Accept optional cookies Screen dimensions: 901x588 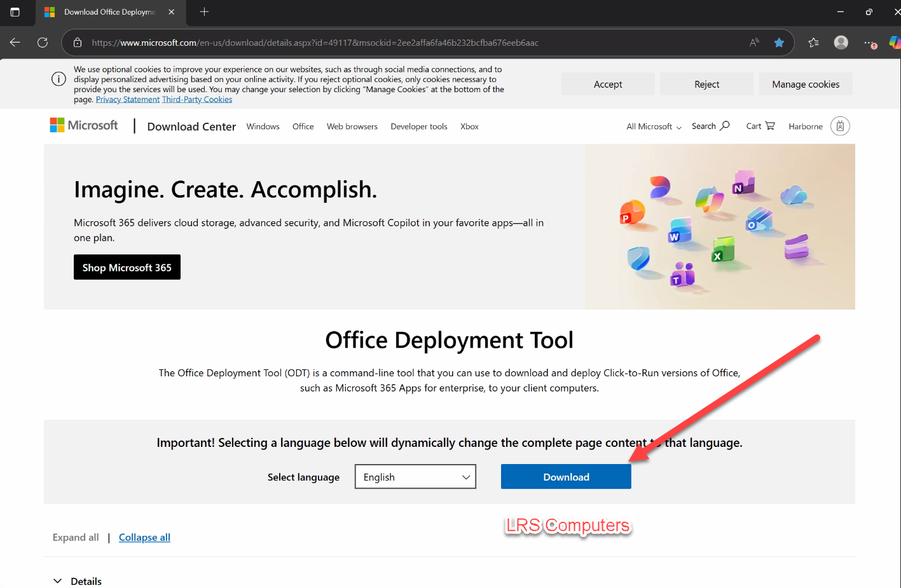[608, 84]
